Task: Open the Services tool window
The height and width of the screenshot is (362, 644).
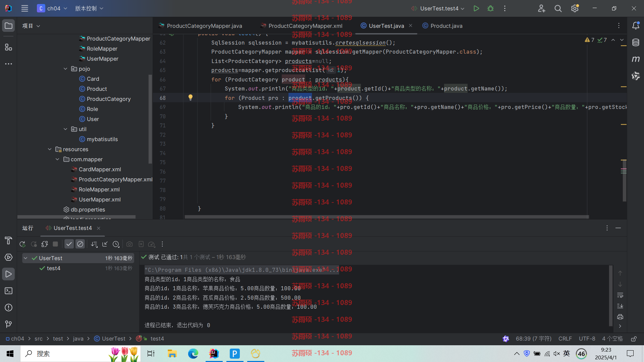Action: tap(9, 257)
